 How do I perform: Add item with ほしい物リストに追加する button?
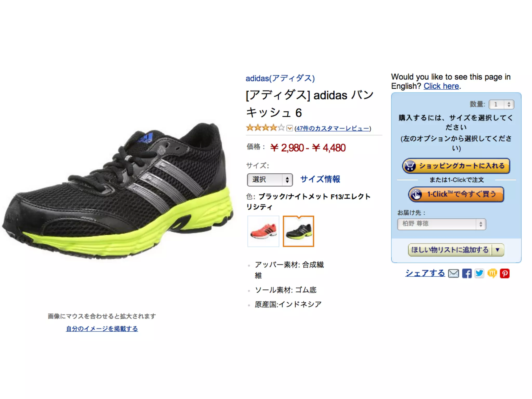pyautogui.click(x=450, y=250)
